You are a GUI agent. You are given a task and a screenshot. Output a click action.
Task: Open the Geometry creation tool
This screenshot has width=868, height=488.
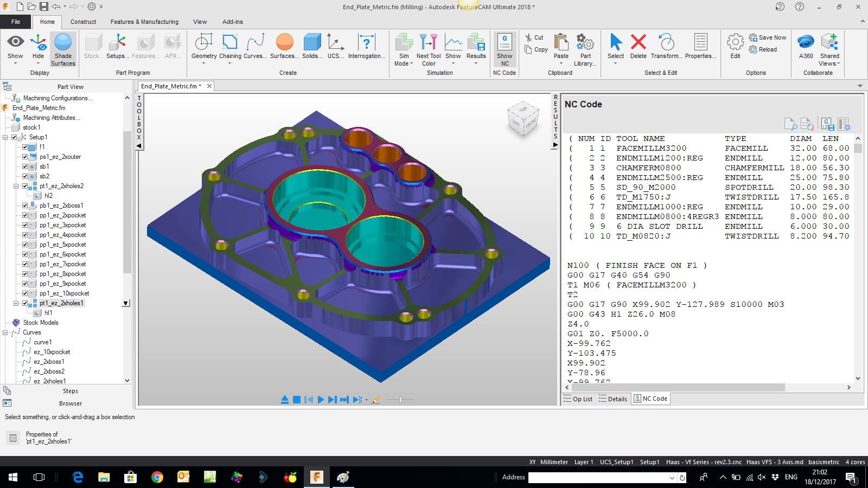[204, 49]
